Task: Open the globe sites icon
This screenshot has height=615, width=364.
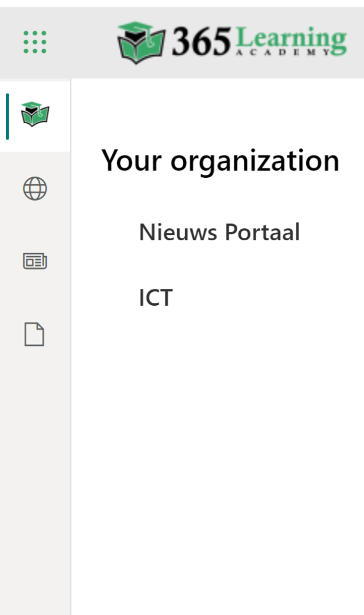Action: click(35, 189)
